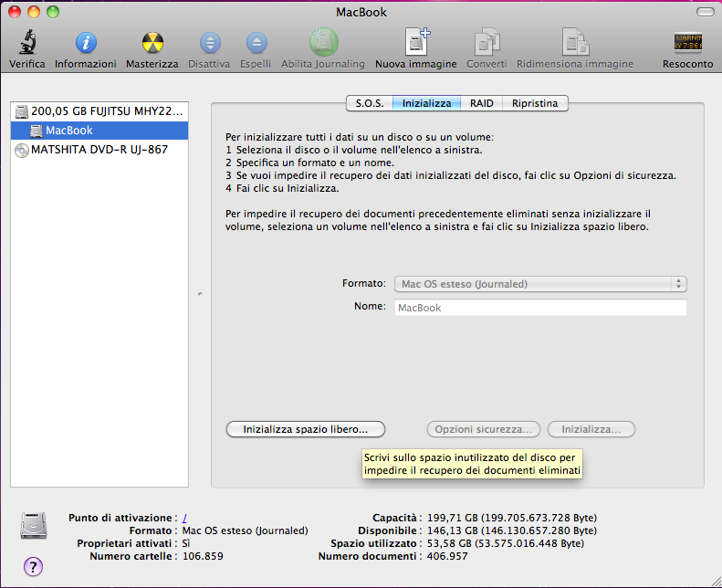Select the MacBook volume in sidebar
The image size is (722, 588).
tap(99, 131)
